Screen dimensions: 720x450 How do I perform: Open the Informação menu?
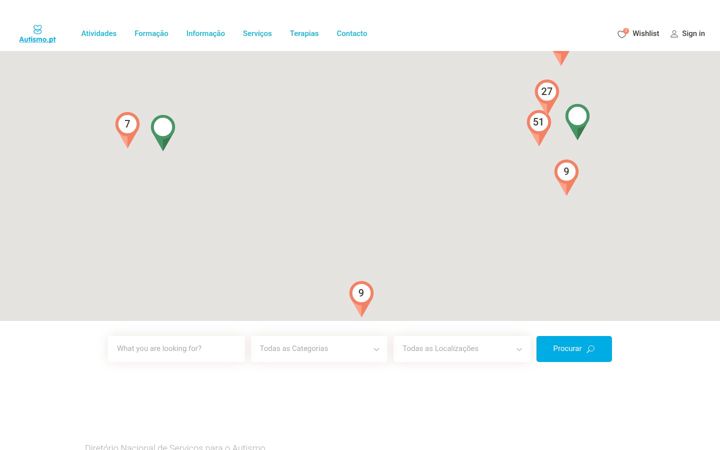coord(205,34)
